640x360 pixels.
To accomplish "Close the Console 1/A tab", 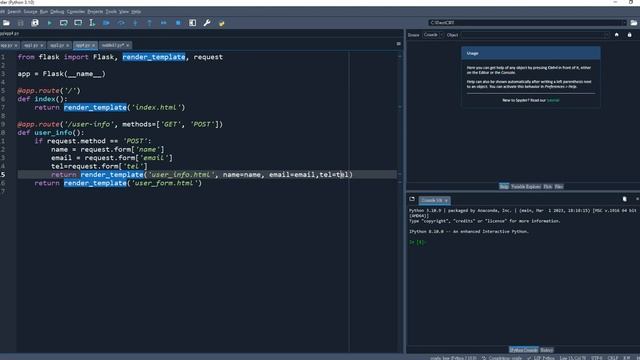I will point(446,200).
